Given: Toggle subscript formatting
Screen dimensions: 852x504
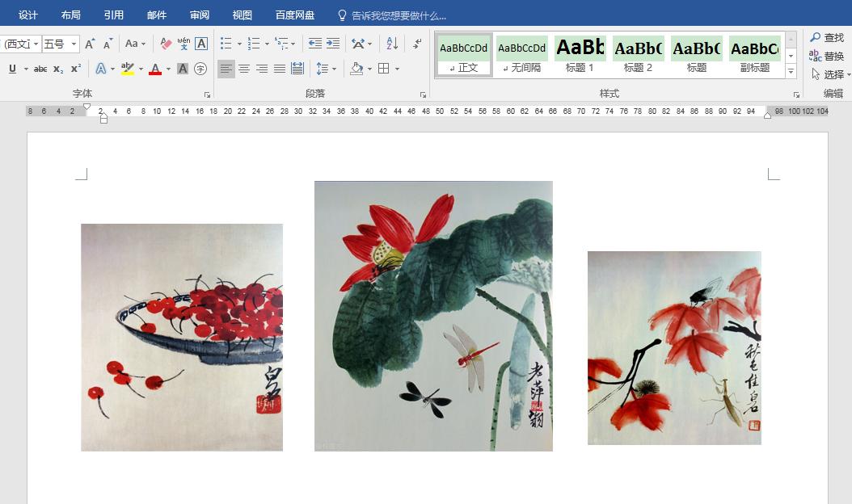Looking at the screenshot, I should (x=58, y=69).
